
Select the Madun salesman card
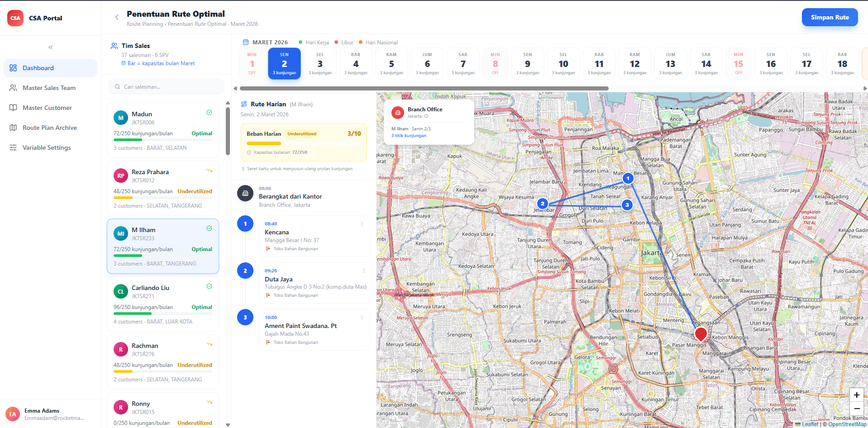tap(163, 130)
